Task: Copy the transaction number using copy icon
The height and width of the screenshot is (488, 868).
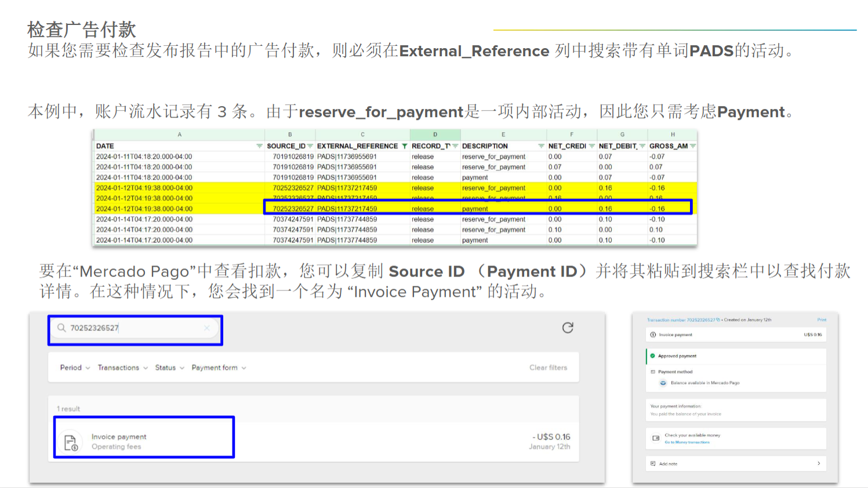Action: [x=718, y=320]
